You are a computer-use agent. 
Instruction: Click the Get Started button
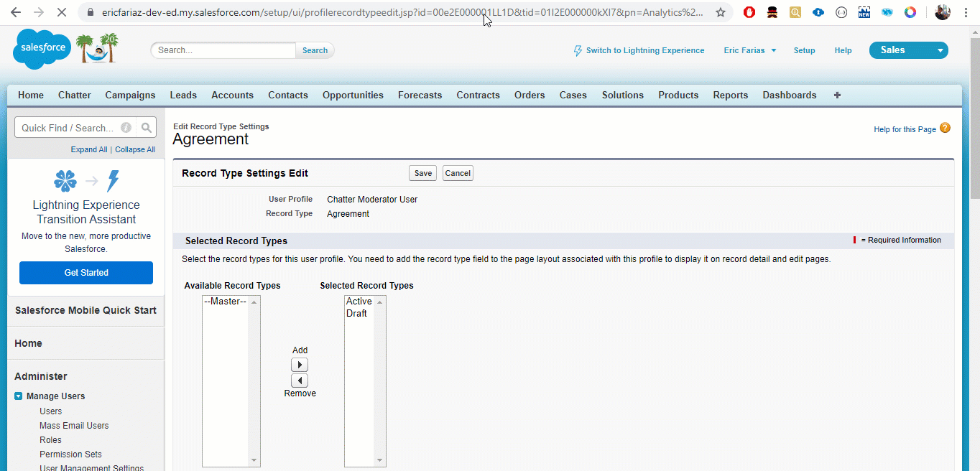pyautogui.click(x=86, y=273)
